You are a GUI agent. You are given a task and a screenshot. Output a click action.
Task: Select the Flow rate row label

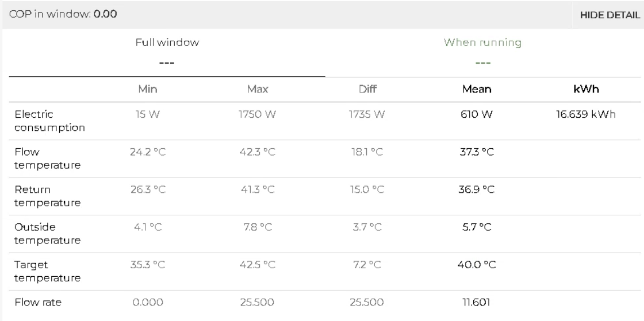pos(38,303)
